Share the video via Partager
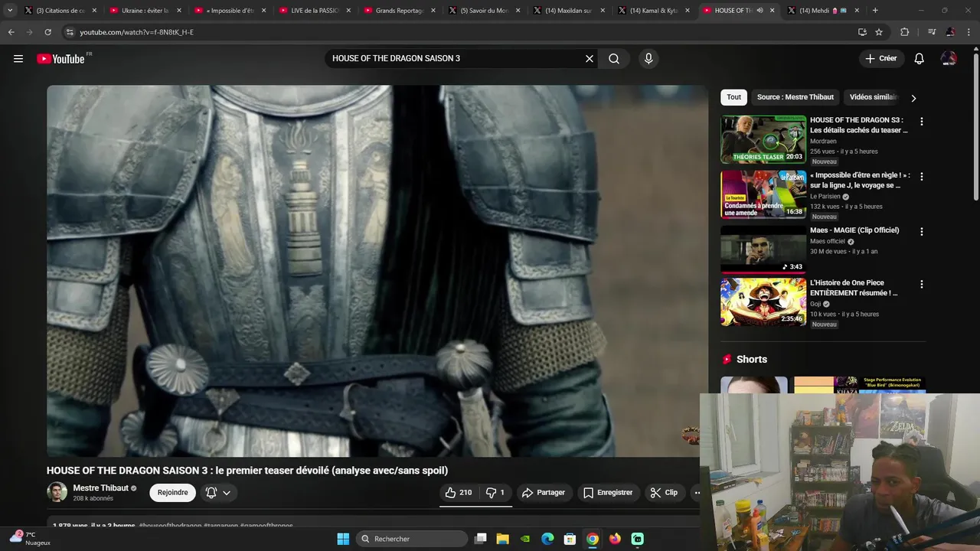The width and height of the screenshot is (980, 551). pos(544,493)
